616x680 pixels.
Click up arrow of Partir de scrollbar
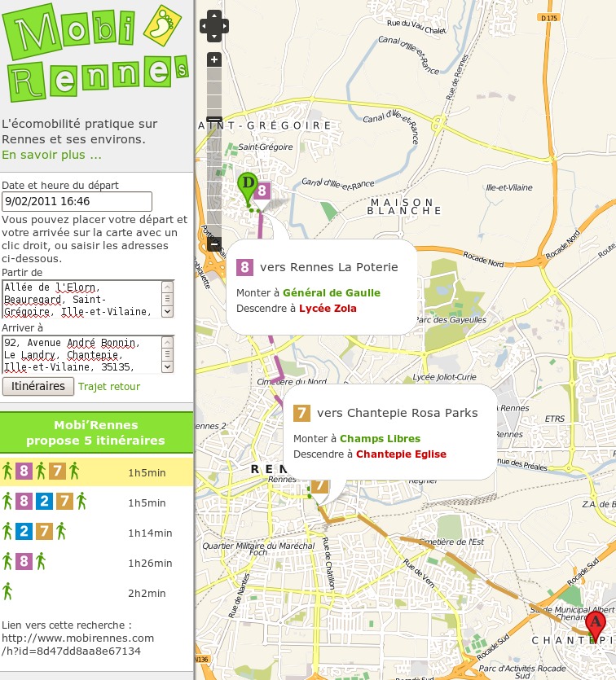[x=168, y=287]
